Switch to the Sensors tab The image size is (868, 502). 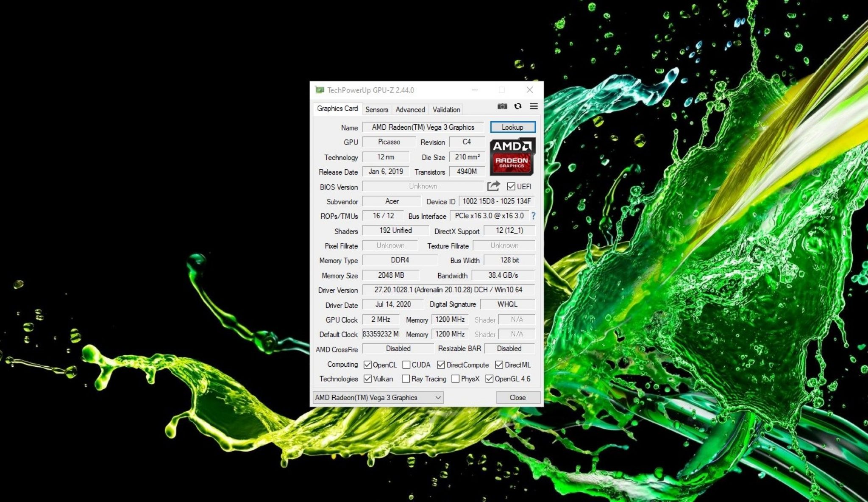point(376,109)
